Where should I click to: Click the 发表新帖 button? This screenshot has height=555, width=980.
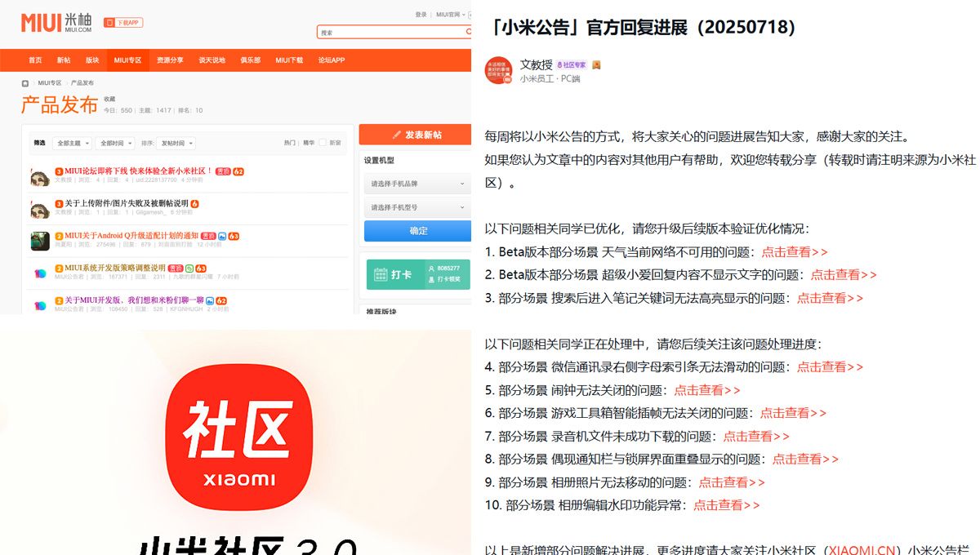(415, 135)
